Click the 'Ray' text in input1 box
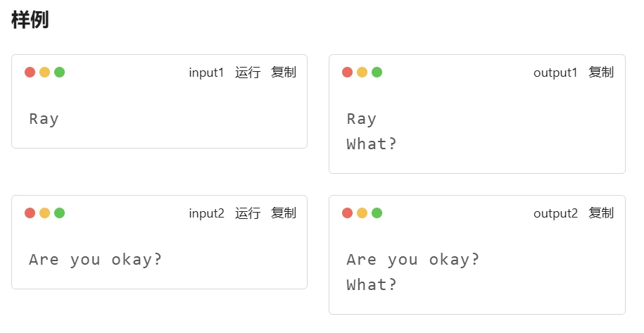The width and height of the screenshot is (644, 333). pos(44,119)
